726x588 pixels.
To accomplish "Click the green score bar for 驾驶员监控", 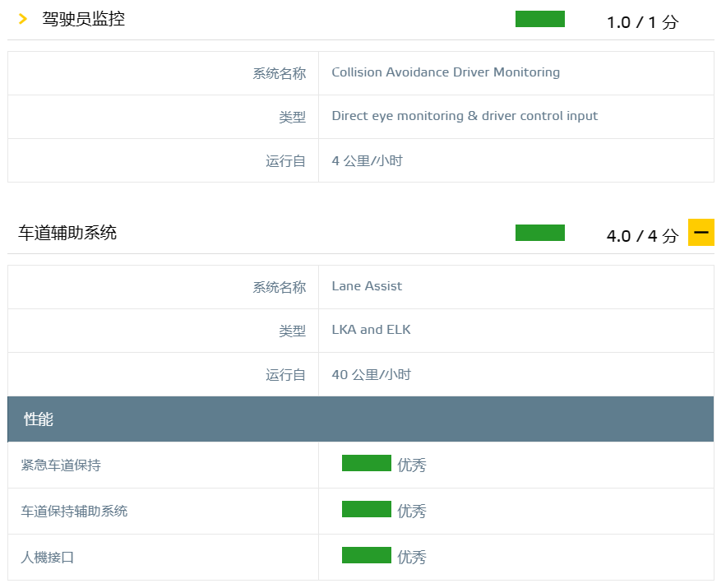I will tap(539, 19).
